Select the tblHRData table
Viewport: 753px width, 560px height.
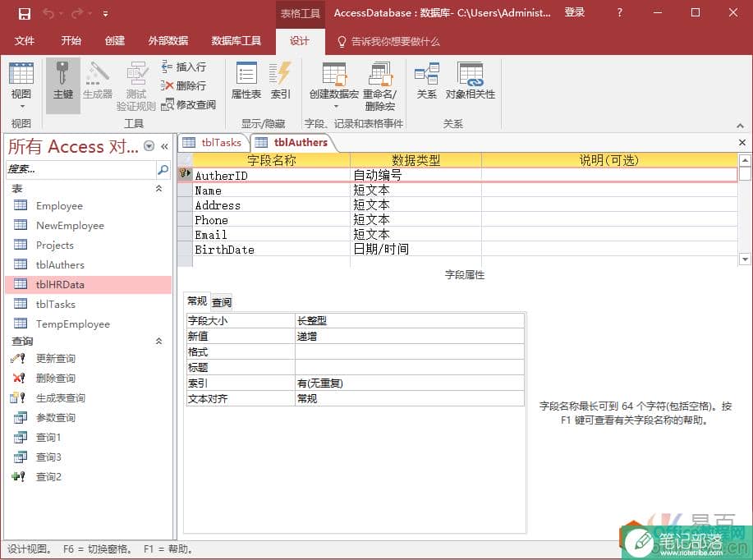click(x=89, y=284)
